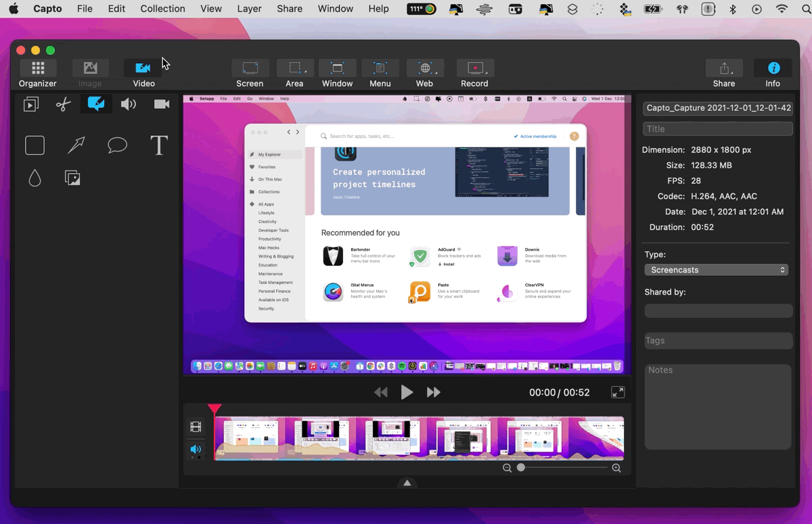
Task: Play the screencast video
Action: tap(407, 392)
